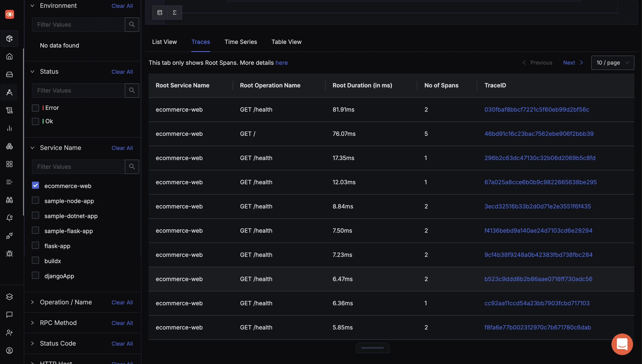Open the orange chat support bubble
The height and width of the screenshot is (364, 642).
(622, 344)
